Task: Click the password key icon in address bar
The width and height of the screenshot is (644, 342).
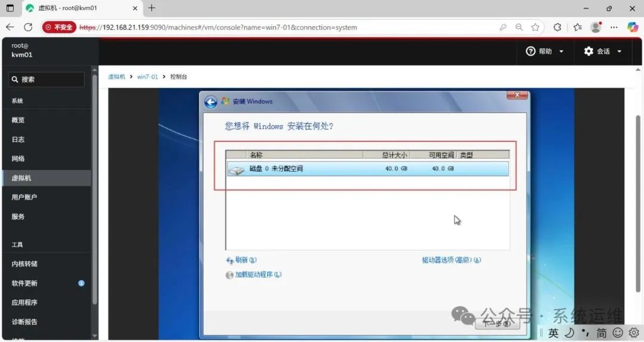Action: pos(503,27)
